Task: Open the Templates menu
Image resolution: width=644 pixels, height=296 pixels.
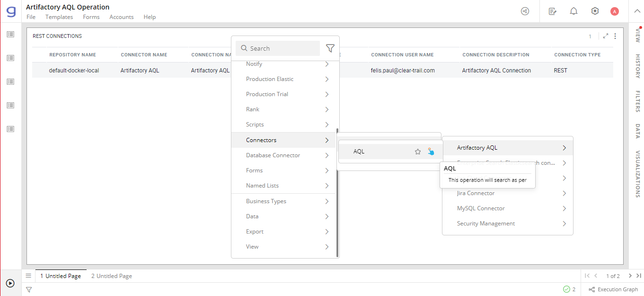Action: (x=59, y=17)
